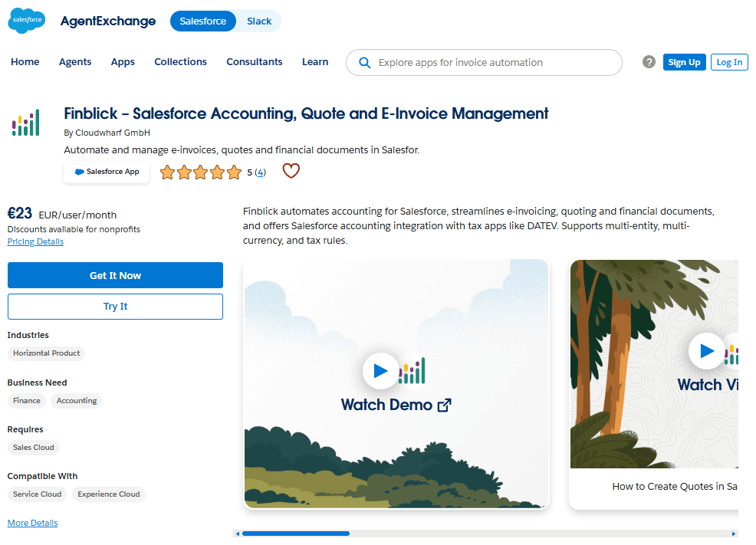Switch to the Slack toggle option
This screenshot has width=756, height=545.
259,21
